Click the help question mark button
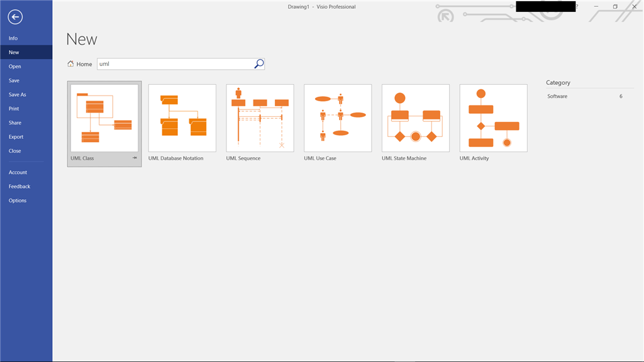Image resolution: width=644 pixels, height=362 pixels. coord(577,6)
